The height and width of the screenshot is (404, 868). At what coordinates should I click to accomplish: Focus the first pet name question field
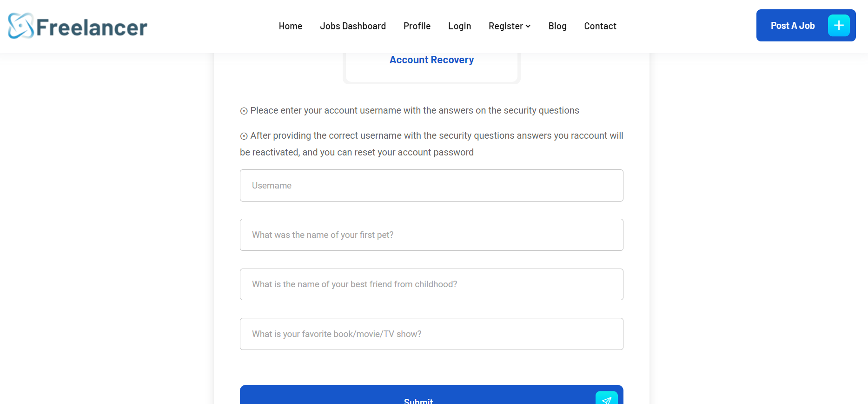431,235
